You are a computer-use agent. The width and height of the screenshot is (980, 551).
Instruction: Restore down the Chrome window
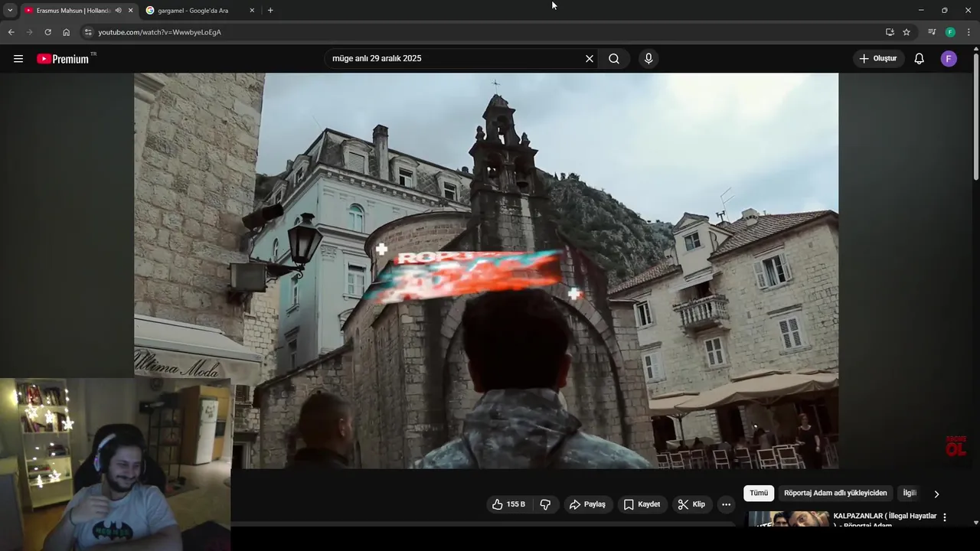tap(945, 10)
